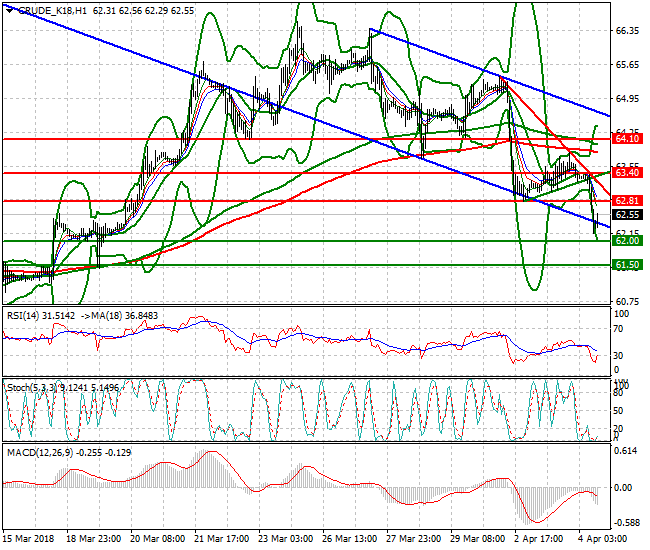Click the 64.95 price axis value
650x550 pixels.
[627, 99]
